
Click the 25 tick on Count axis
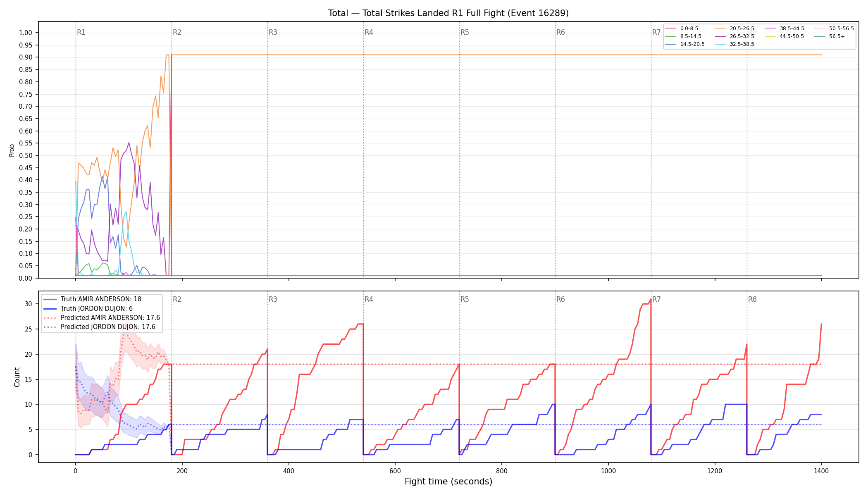[x=29, y=329]
